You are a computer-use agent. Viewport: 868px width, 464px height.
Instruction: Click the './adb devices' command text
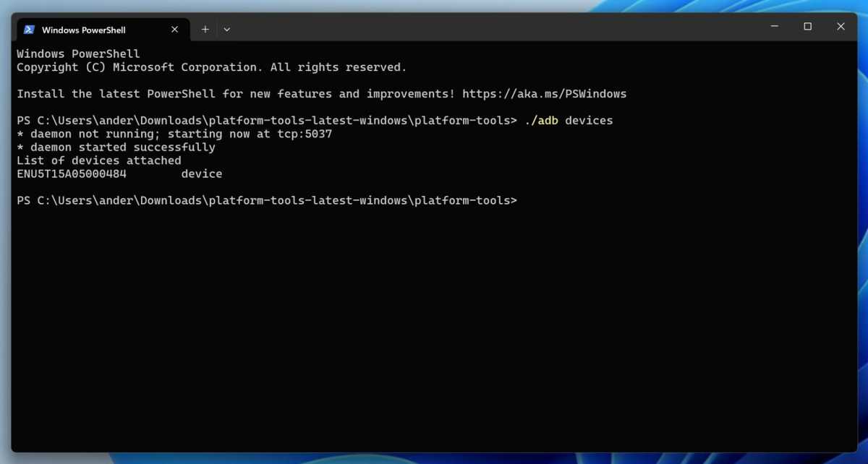pyautogui.click(x=569, y=121)
